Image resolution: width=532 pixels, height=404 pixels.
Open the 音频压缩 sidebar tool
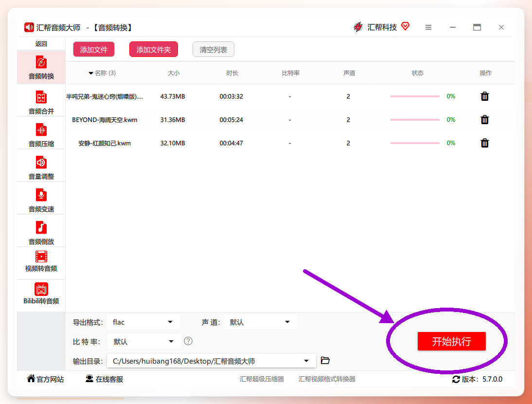[x=41, y=134]
